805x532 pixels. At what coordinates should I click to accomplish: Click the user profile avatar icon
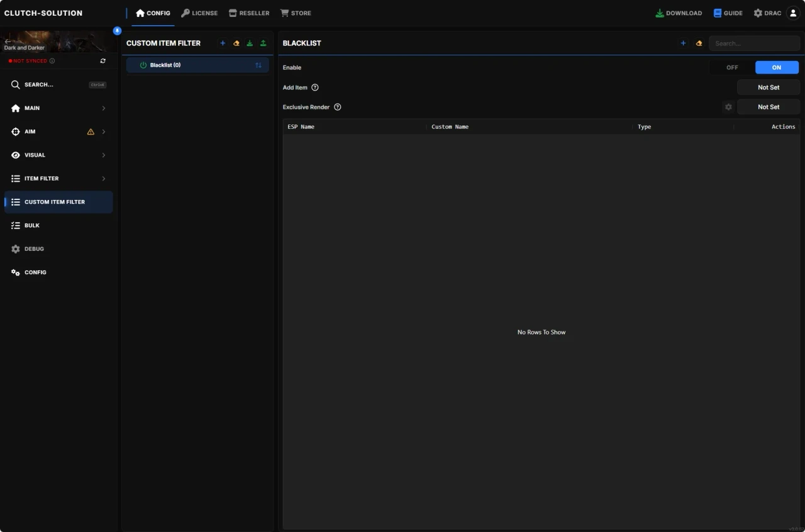793,13
